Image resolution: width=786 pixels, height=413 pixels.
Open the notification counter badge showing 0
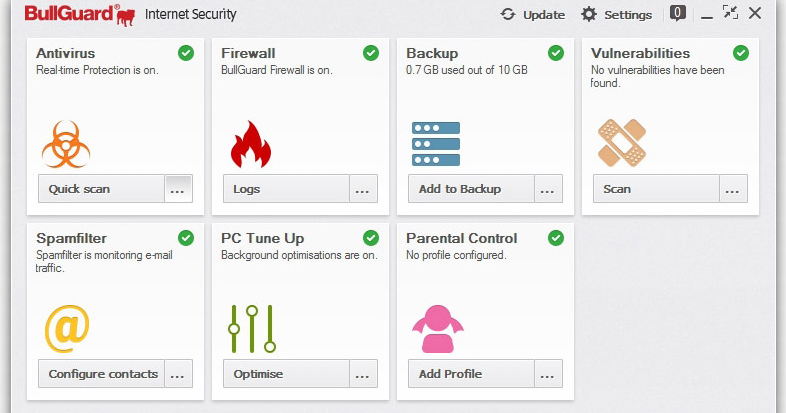pos(678,13)
